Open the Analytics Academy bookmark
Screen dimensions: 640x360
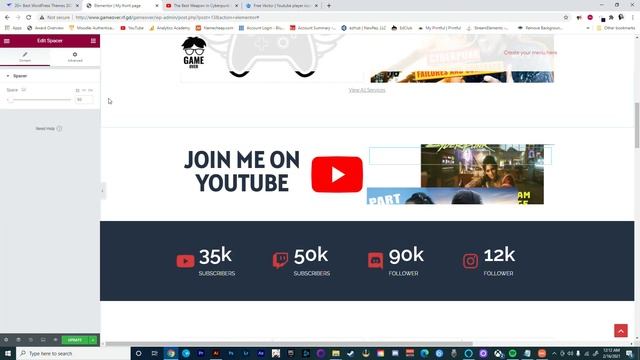[x=169, y=28]
